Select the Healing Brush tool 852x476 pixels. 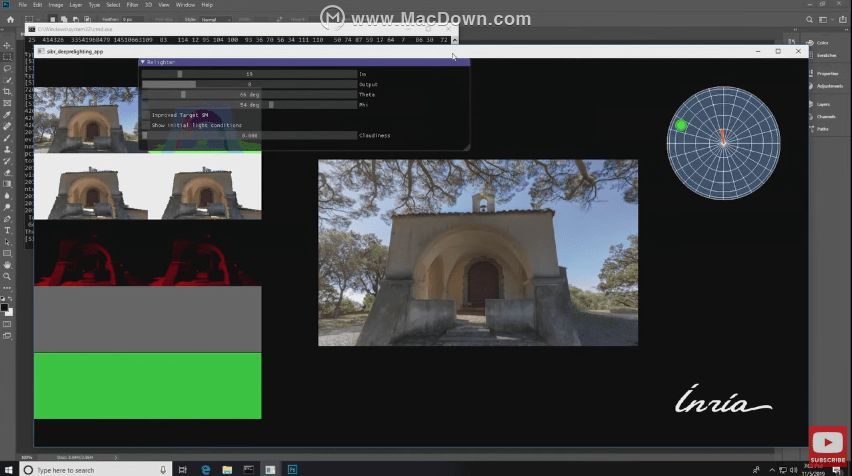(x=7, y=126)
